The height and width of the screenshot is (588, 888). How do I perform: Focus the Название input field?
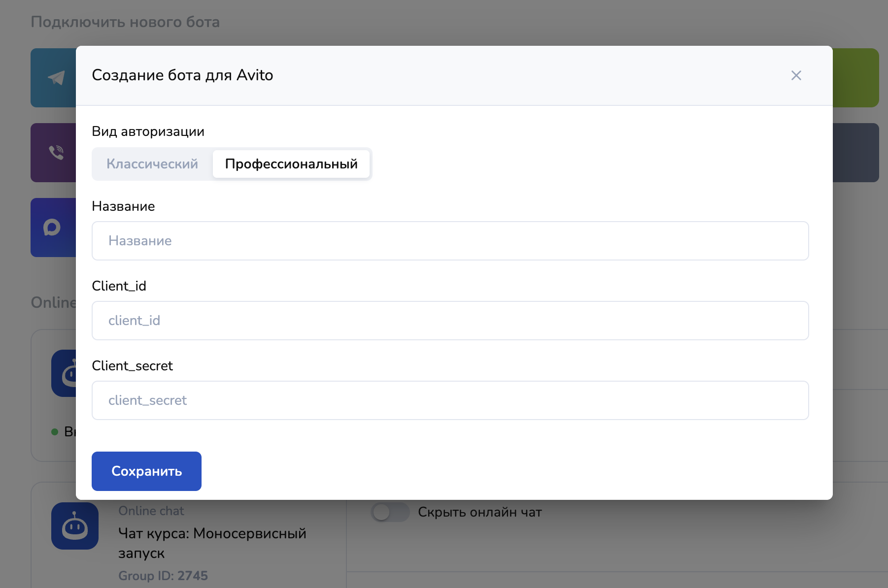pyautogui.click(x=450, y=241)
